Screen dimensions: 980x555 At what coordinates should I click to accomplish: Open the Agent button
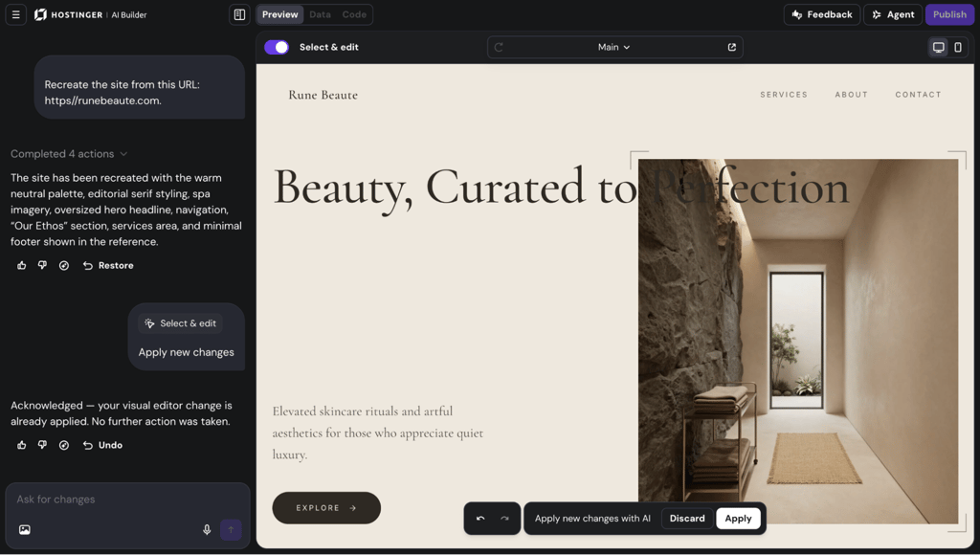click(893, 14)
